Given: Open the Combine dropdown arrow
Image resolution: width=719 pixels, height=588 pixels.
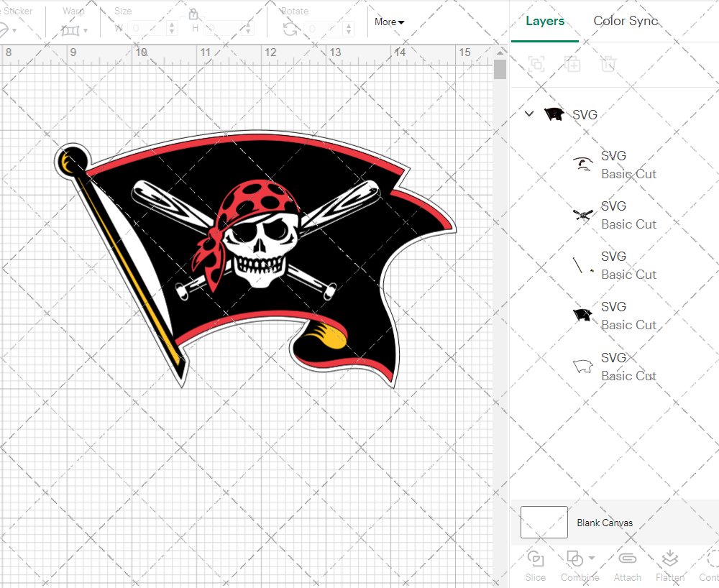Looking at the screenshot, I should point(592,558).
